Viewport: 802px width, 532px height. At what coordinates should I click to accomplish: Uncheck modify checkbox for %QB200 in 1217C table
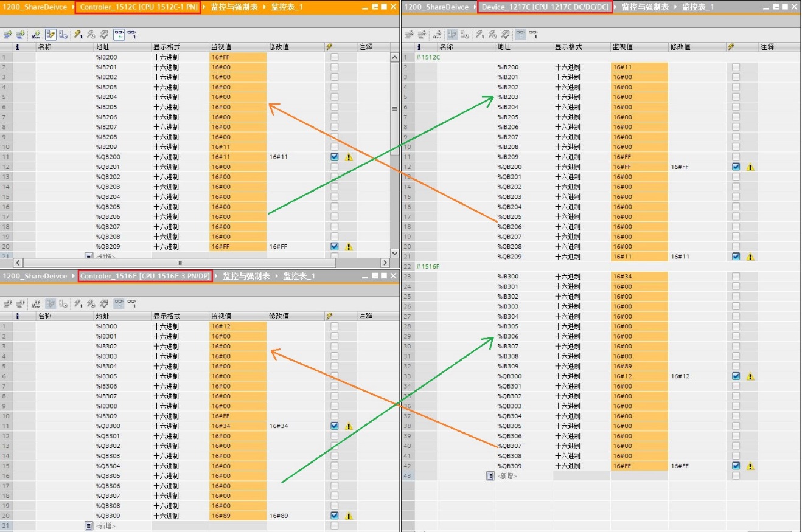[x=736, y=167]
